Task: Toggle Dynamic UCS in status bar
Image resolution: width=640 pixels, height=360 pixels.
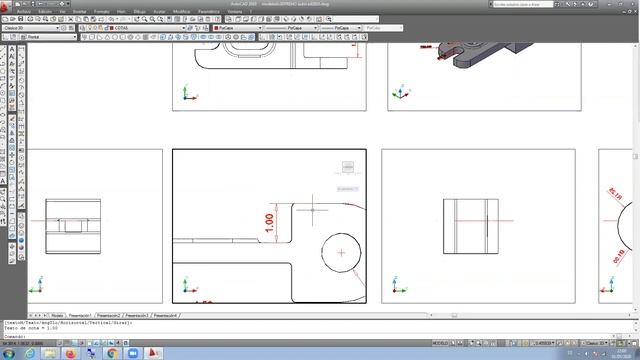Action: pyautogui.click(x=104, y=343)
